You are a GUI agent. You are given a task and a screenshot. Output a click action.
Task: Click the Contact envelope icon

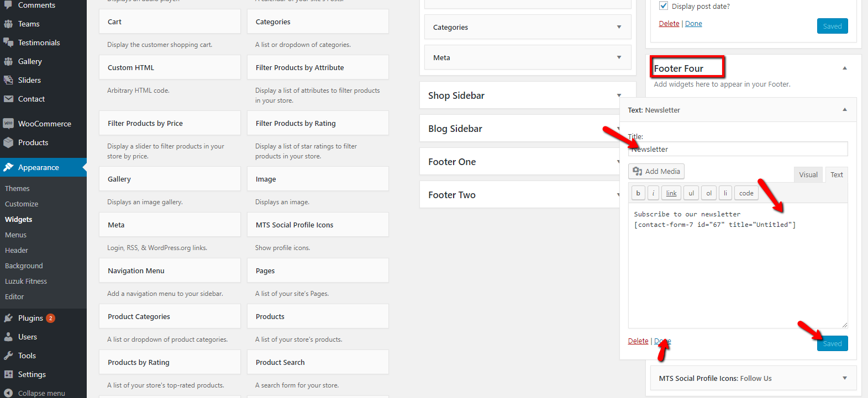coord(8,99)
